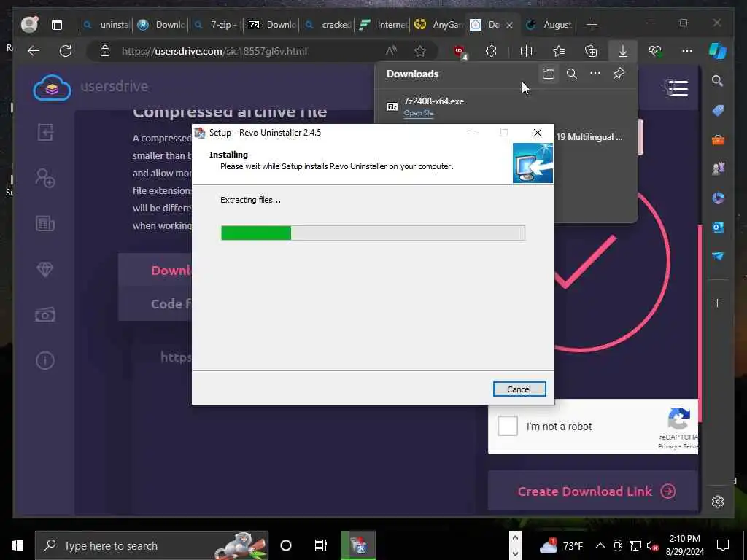Open Edge sidebar settings gear
The image size is (747, 560).
click(x=718, y=502)
